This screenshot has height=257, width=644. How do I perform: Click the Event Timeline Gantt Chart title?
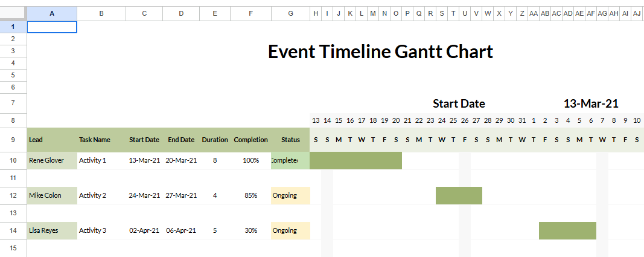tap(380, 52)
